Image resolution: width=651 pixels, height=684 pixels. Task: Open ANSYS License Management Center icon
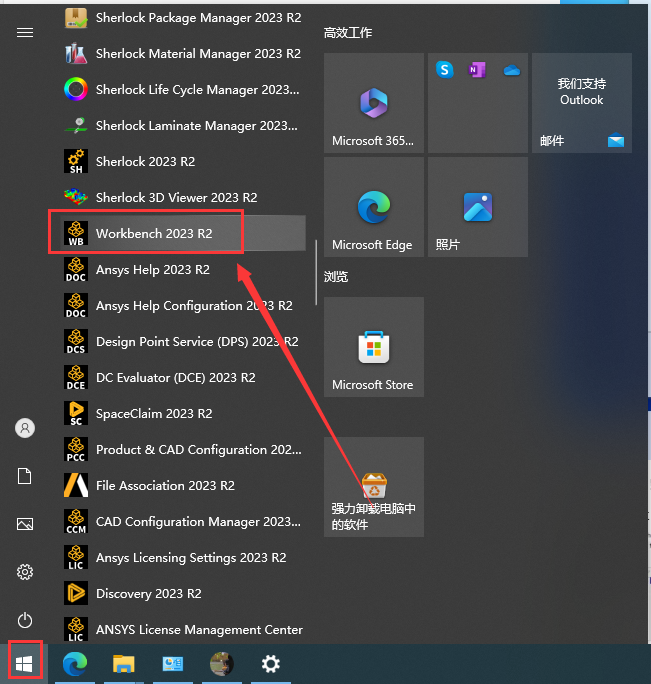(x=76, y=629)
